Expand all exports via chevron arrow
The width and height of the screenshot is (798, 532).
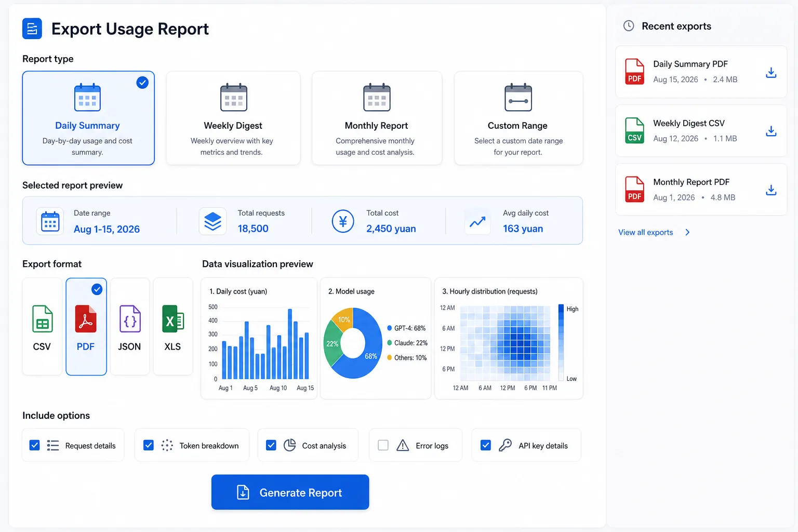(687, 232)
